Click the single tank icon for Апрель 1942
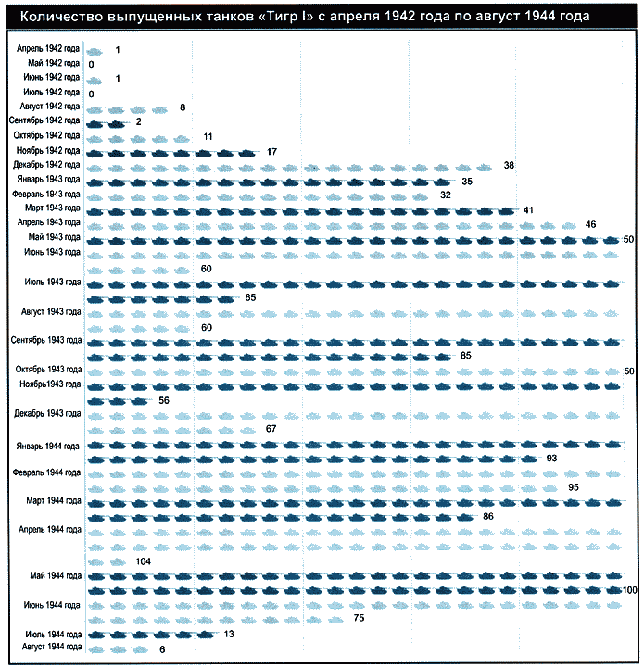The image size is (644, 667). point(95,49)
